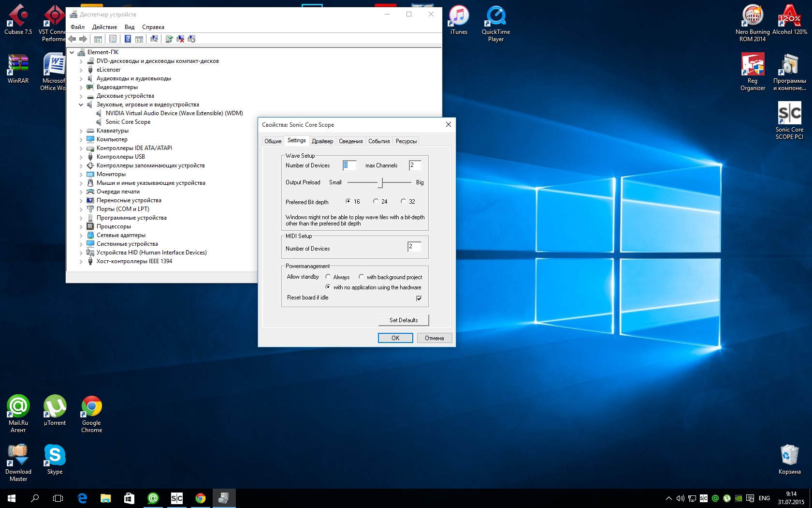Click Google Chrome icon in the taskbar

[200, 498]
